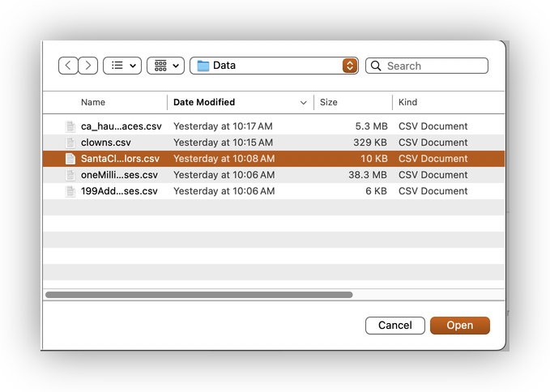Sort files by Size column header
The image size is (550, 392).
(329, 103)
